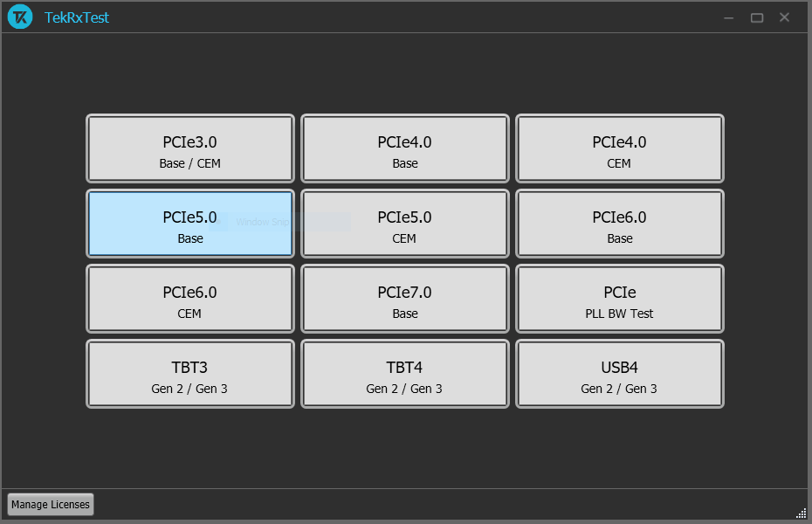This screenshot has width=812, height=524.
Task: Select PCIe3.0 Base / CEM test
Action: (189, 149)
